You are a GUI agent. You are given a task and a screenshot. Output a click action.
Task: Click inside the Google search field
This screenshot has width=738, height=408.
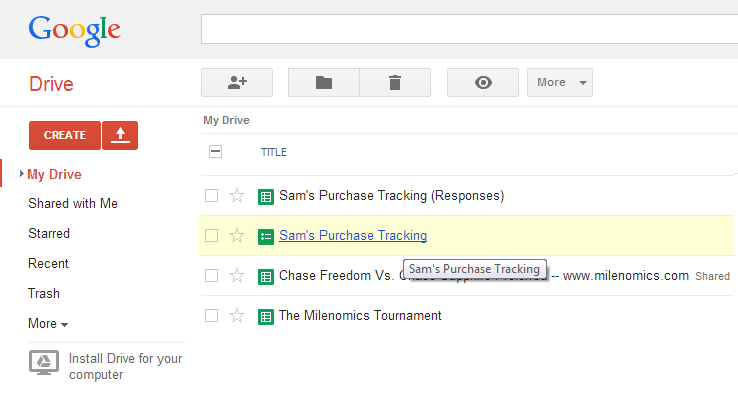coord(469,29)
